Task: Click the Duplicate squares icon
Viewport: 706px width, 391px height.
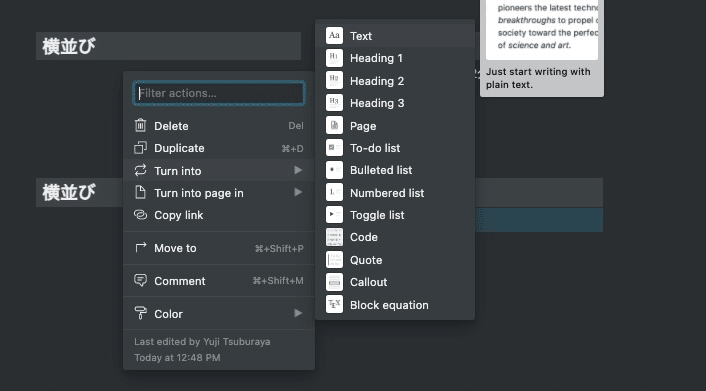Action: click(x=140, y=148)
